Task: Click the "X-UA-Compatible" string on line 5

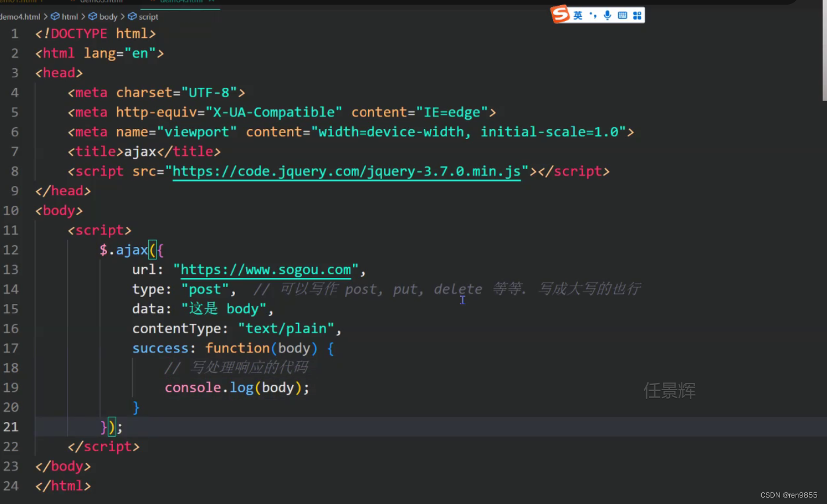Action: 273,112
